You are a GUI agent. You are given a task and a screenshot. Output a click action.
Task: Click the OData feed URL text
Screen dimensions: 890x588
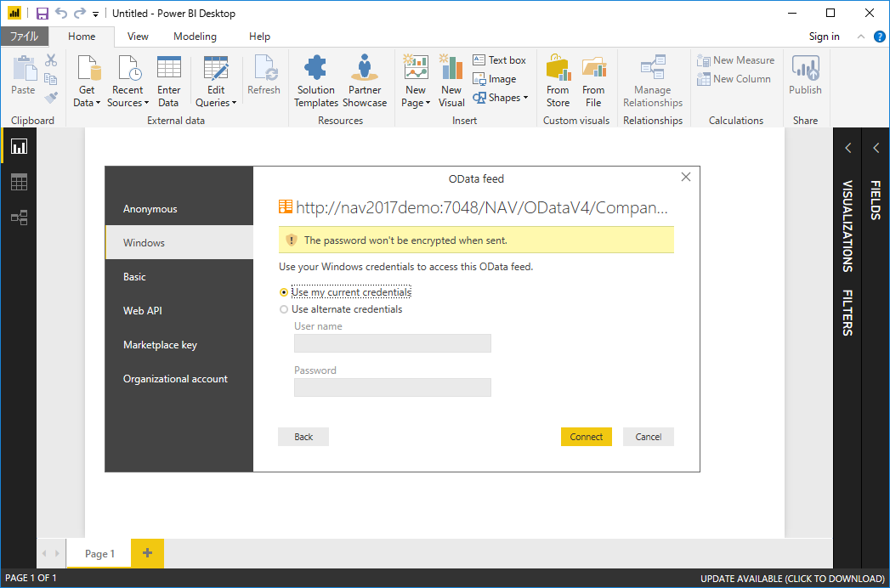point(482,207)
